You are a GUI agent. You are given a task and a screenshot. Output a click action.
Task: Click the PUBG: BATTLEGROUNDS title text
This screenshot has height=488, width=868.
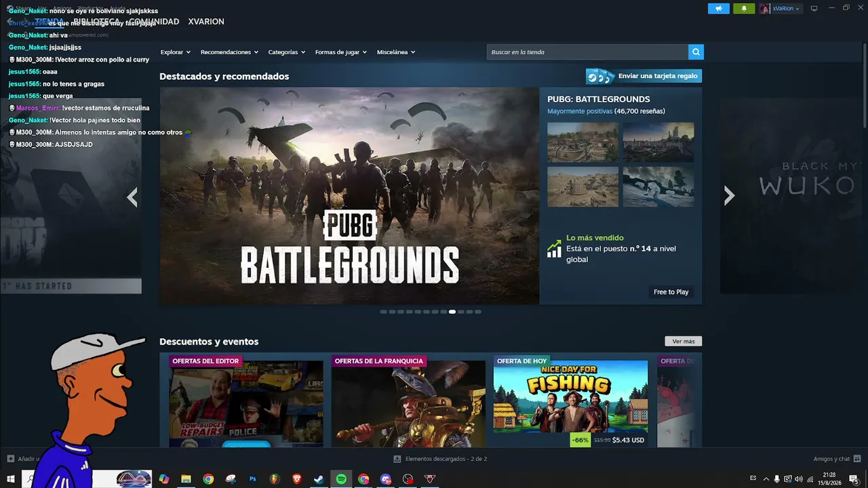tap(599, 99)
